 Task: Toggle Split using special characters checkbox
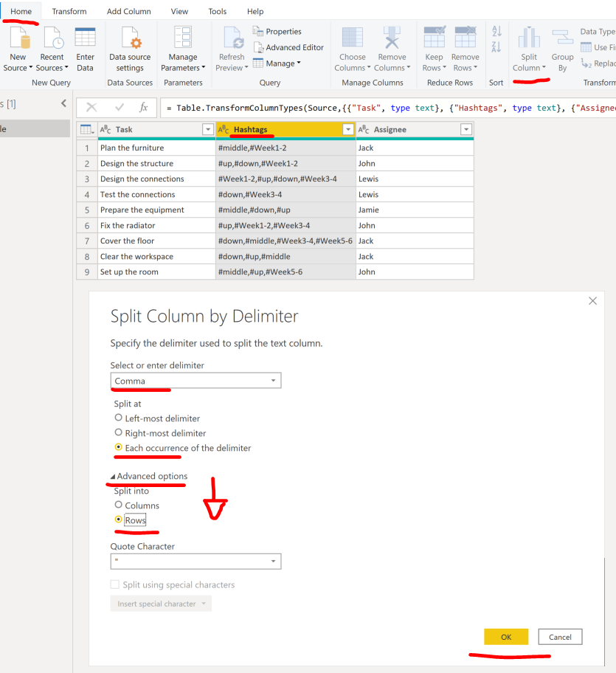pyautogui.click(x=115, y=584)
